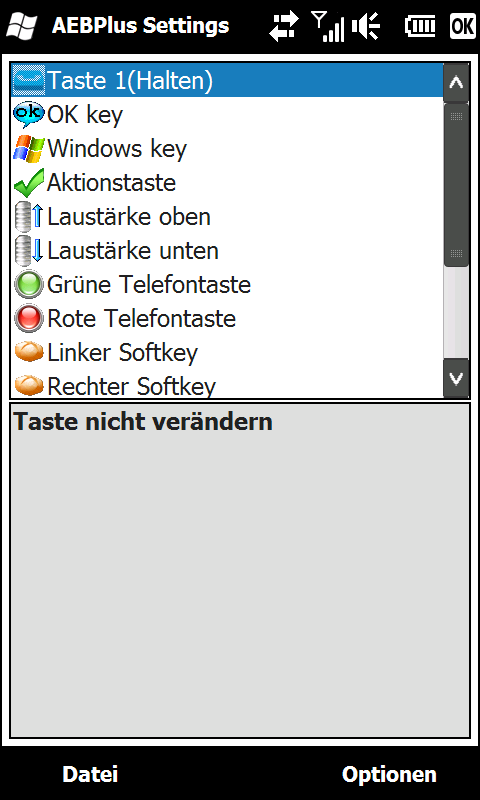
Task: Click the scrollbar down arrow
Action: 456,378
